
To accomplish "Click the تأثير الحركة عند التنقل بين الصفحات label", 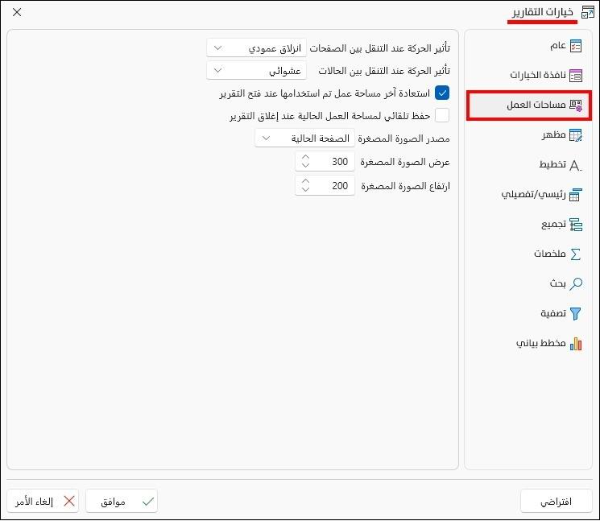I will [x=380, y=48].
